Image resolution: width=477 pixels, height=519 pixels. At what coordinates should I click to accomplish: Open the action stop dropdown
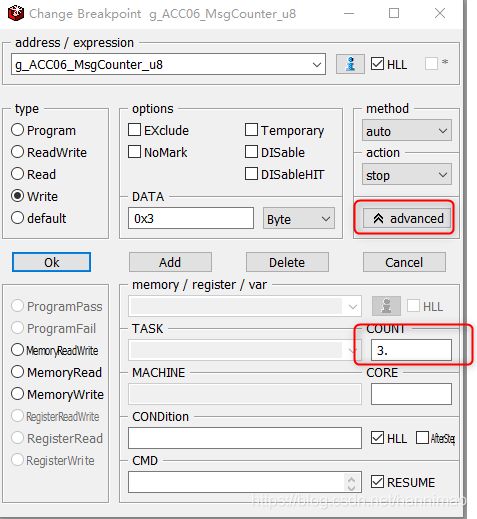click(x=407, y=174)
